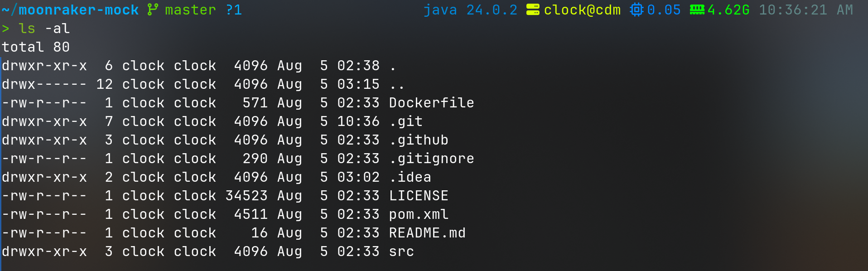This screenshot has width=868, height=271.
Task: Click the clock@cdm user host label
Action: [x=582, y=10]
